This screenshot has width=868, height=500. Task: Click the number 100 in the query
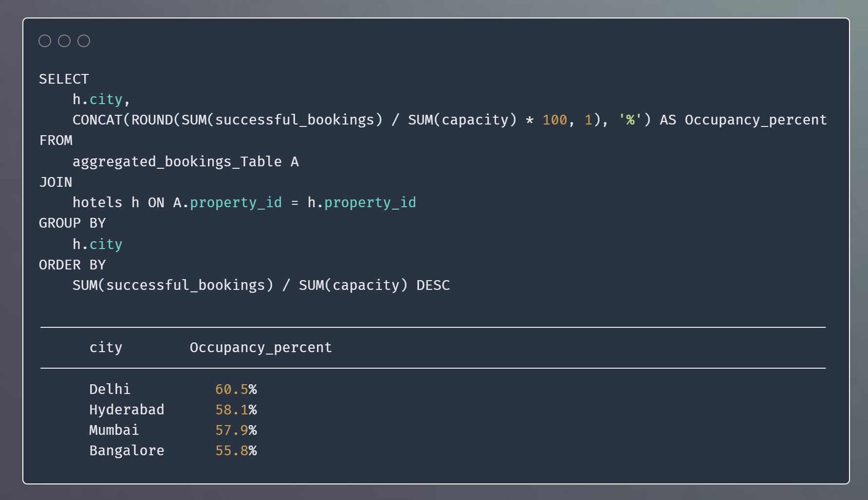tap(554, 120)
